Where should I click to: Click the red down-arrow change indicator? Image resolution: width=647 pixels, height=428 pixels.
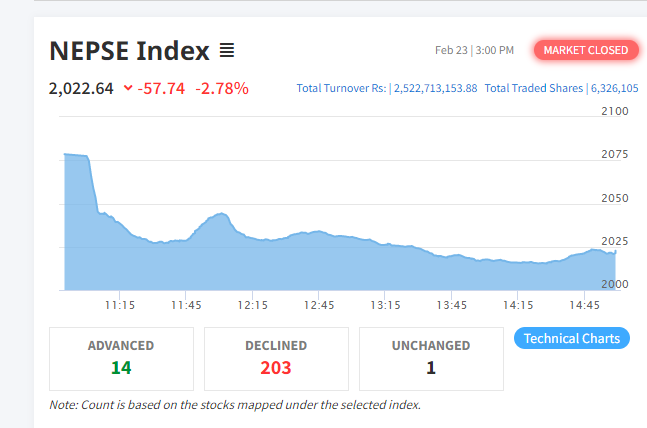(128, 88)
